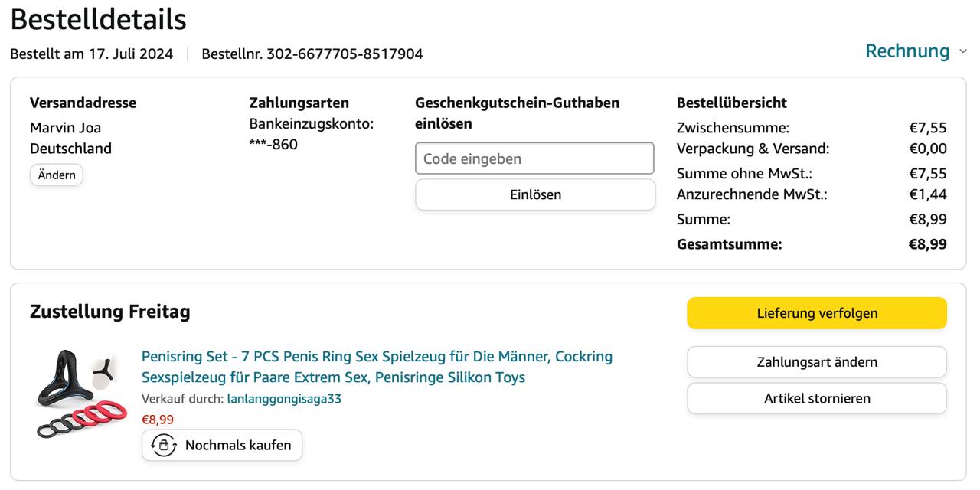Open the Rechnung dropdown
Viewport: 980px width, 490px height.
click(x=907, y=51)
